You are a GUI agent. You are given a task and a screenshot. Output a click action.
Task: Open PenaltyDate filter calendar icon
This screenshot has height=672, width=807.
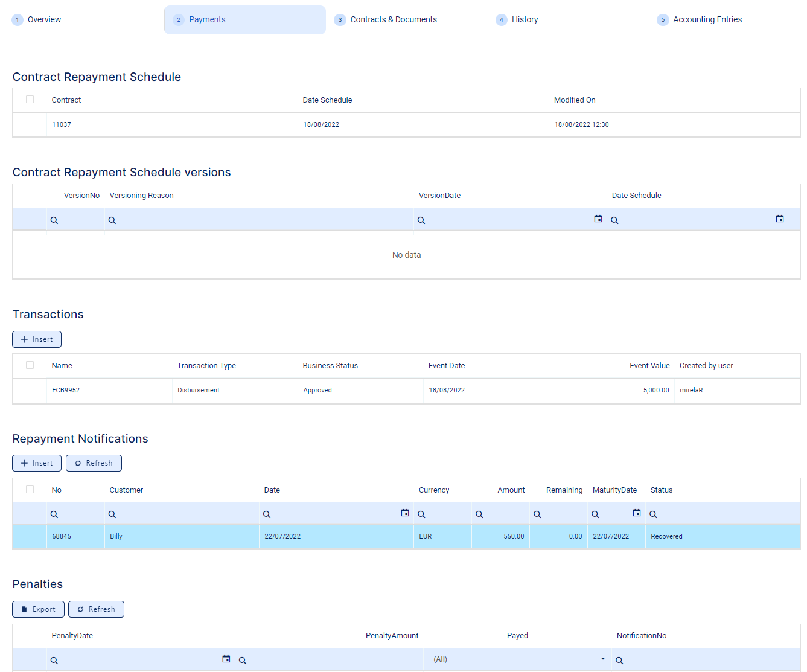[226, 659]
